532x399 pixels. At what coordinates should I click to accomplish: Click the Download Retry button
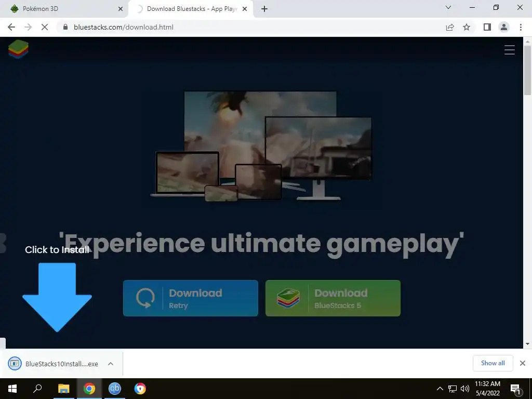pos(190,298)
